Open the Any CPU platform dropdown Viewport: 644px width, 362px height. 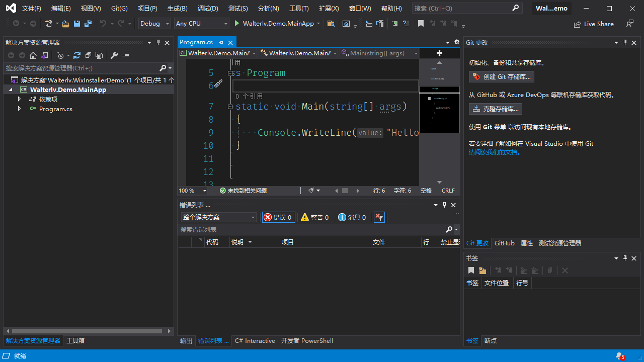[x=201, y=24]
